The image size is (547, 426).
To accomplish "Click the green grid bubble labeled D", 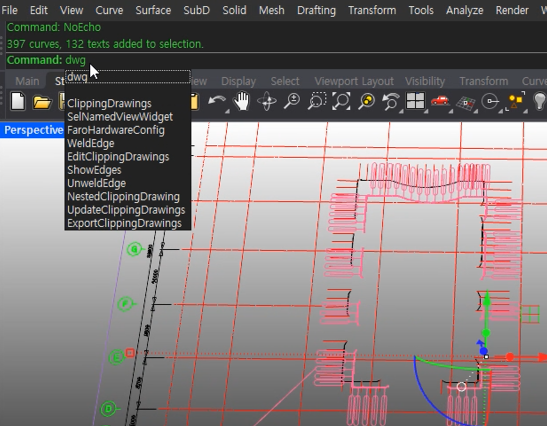I will 108,409.
